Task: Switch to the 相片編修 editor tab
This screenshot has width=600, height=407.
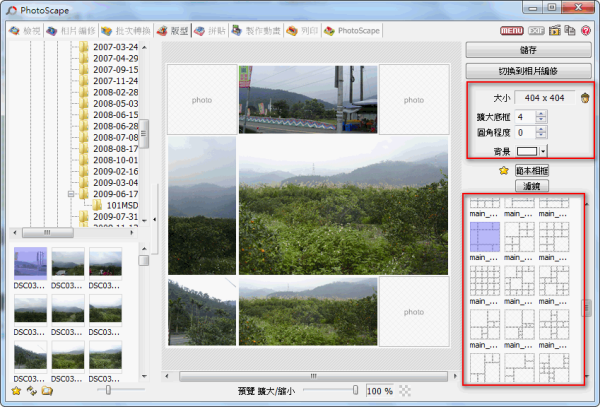Action: click(x=71, y=31)
